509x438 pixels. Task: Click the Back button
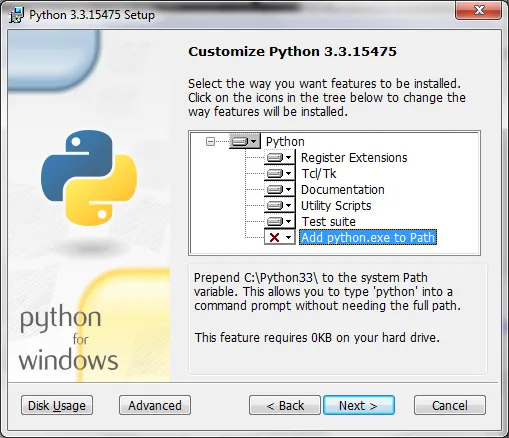coord(285,405)
